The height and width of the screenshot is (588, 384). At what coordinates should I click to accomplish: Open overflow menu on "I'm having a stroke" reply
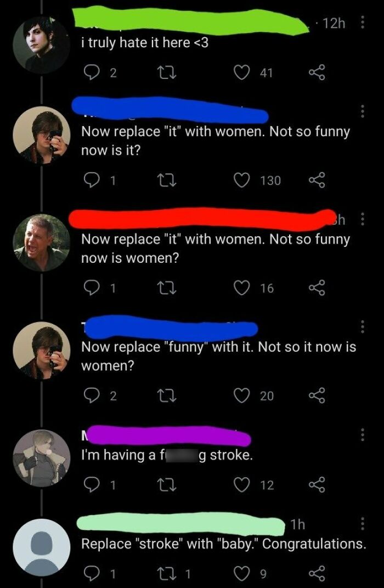pyautogui.click(x=362, y=436)
